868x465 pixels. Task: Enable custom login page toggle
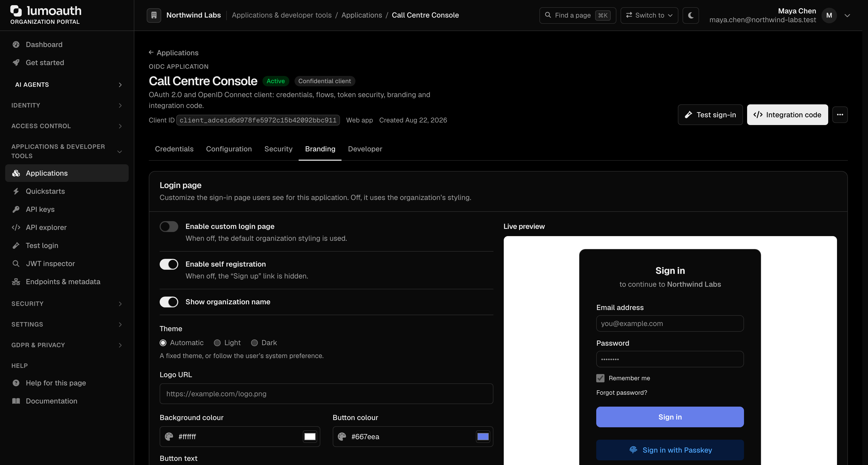[169, 227]
